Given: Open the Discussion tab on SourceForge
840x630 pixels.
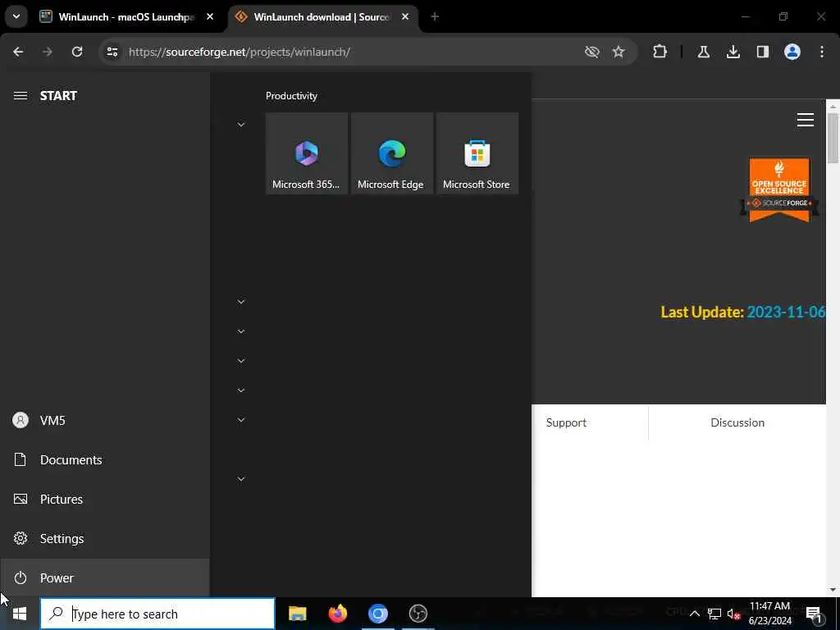Looking at the screenshot, I should (737, 422).
